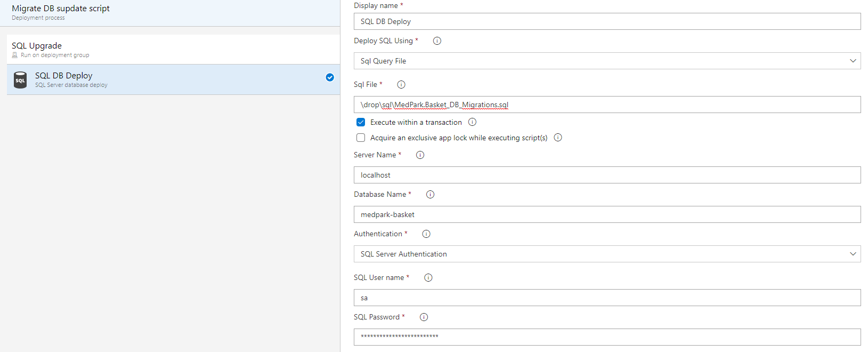Show info for Execute within a transaction
Screen dimensions: 868x352
tap(472, 122)
